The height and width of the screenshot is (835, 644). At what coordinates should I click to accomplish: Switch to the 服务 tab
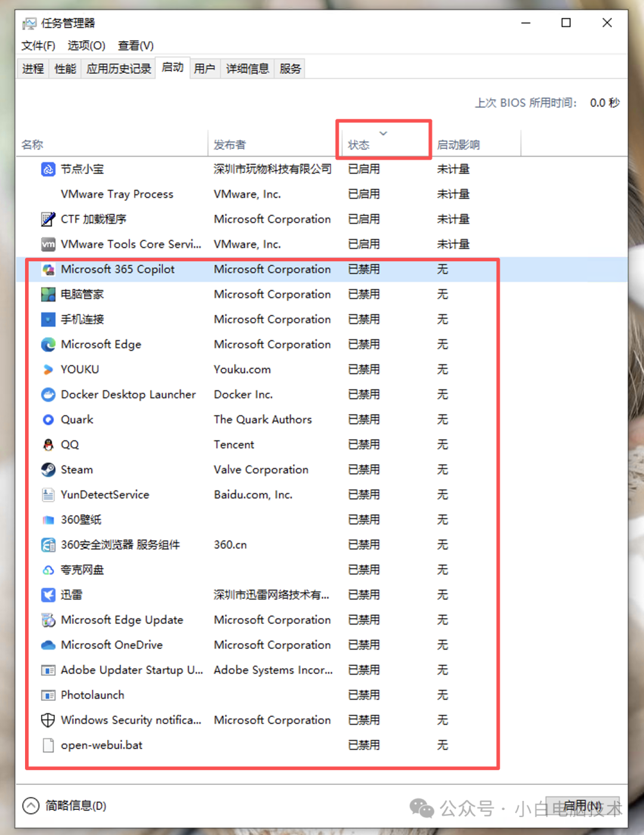(x=290, y=69)
